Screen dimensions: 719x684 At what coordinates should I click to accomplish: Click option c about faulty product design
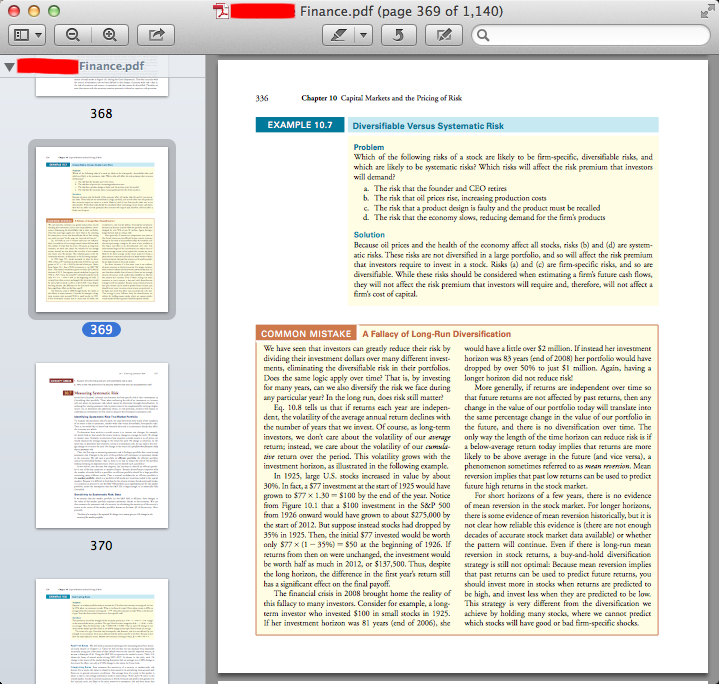click(482, 208)
